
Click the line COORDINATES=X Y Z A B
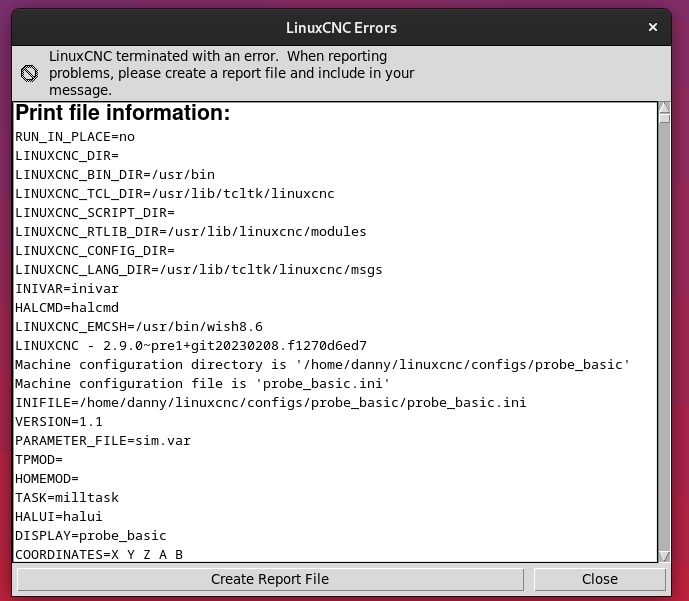(99, 554)
